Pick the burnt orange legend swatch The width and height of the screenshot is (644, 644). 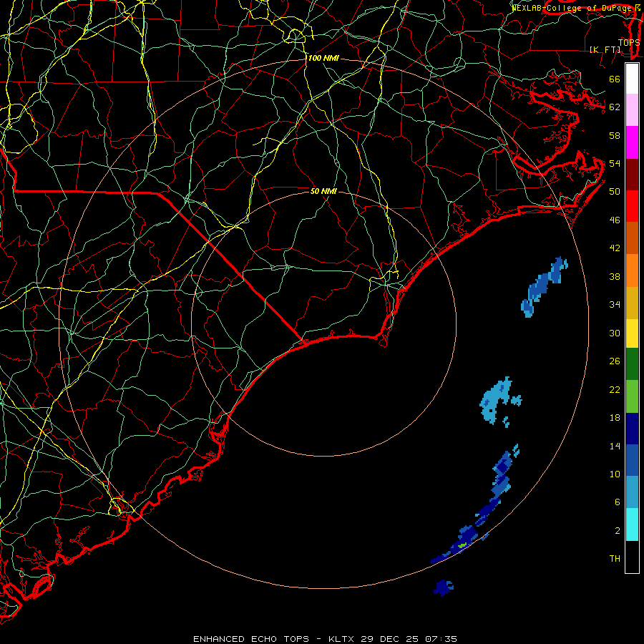click(632, 238)
